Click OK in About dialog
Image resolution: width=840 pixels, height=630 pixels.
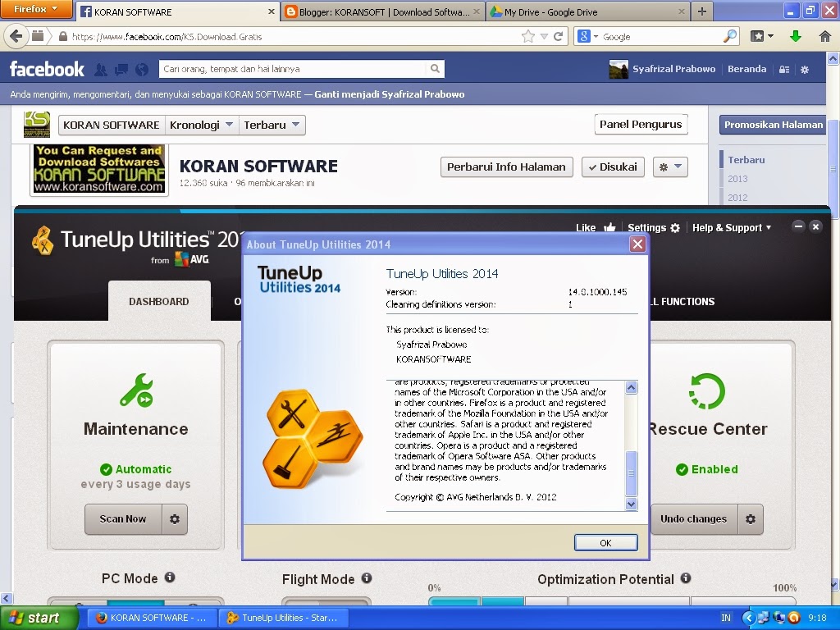606,543
